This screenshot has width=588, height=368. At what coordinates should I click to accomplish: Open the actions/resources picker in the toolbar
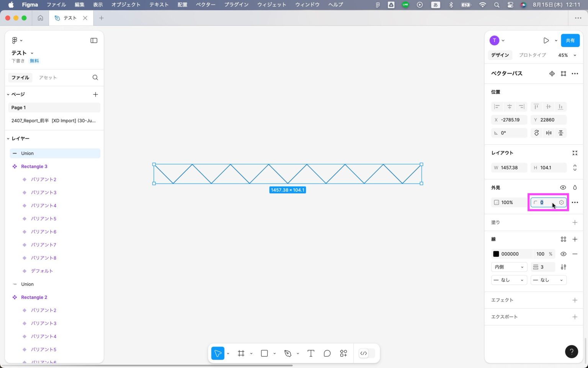click(x=343, y=353)
